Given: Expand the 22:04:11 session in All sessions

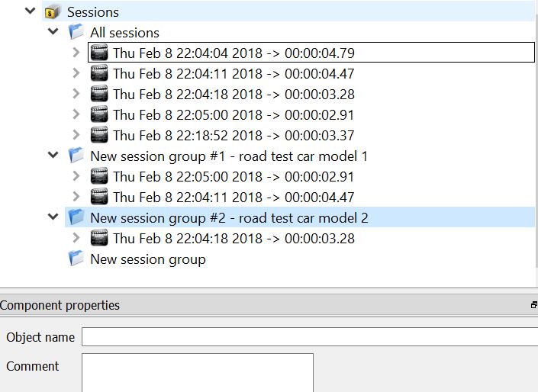Looking at the screenshot, I should pos(76,73).
